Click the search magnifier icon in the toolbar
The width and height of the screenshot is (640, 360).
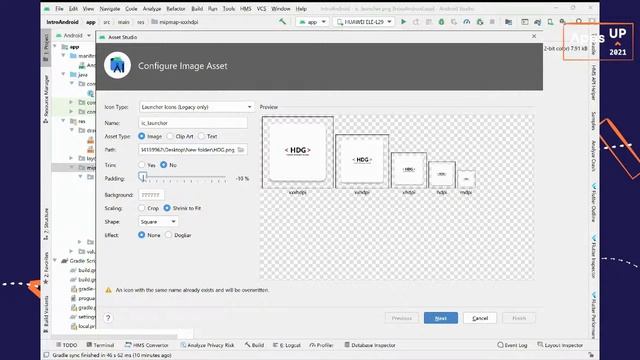pyautogui.click(x=579, y=22)
